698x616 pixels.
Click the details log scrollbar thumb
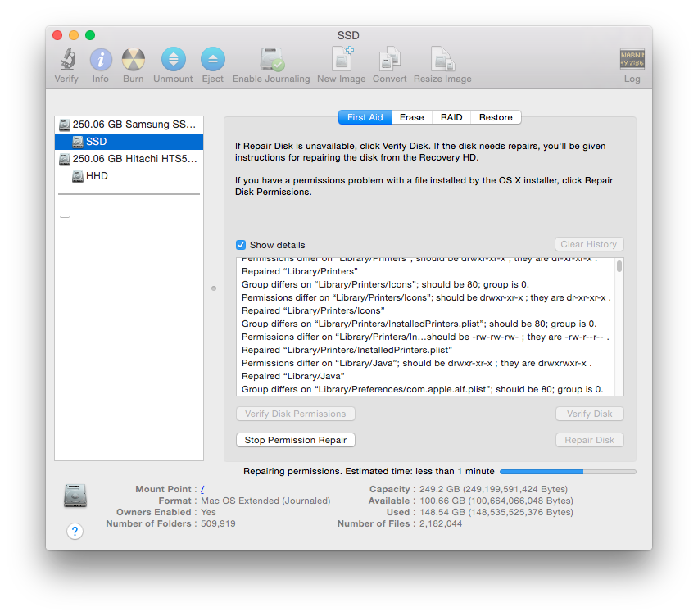click(619, 266)
